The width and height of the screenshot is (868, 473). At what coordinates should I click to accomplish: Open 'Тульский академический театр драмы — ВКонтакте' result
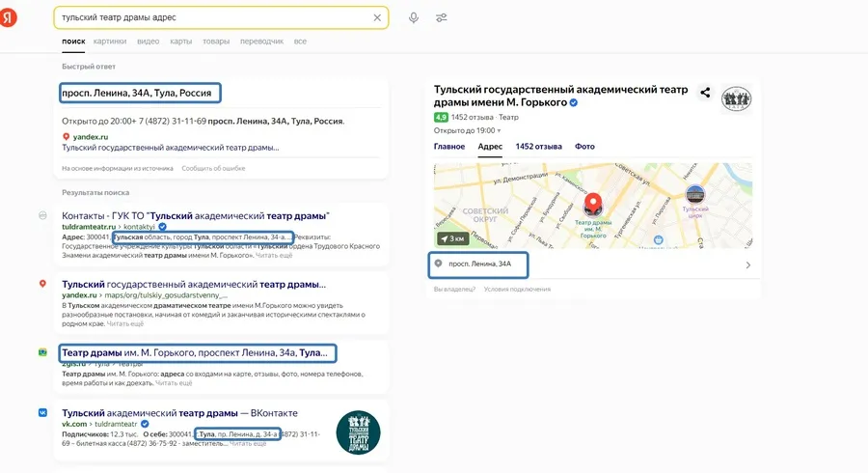tap(180, 413)
